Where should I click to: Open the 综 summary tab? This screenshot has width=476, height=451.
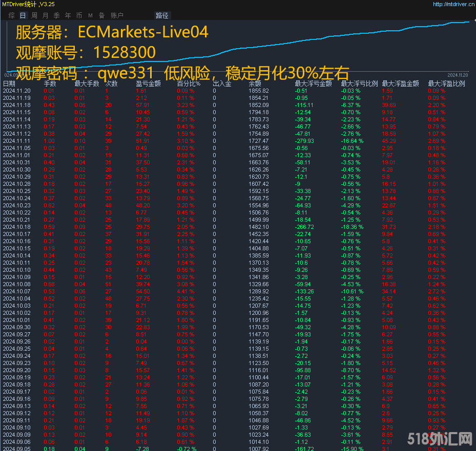click(x=12, y=15)
